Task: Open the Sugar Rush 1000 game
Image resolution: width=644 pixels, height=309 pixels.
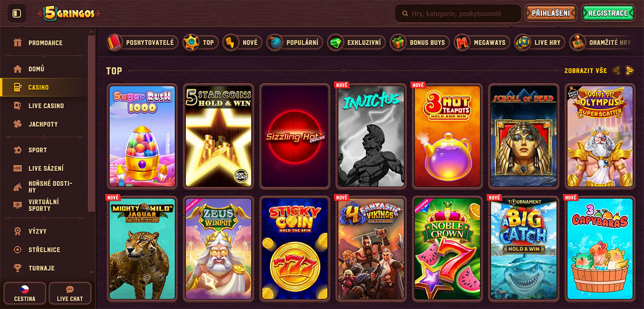Action: click(142, 136)
